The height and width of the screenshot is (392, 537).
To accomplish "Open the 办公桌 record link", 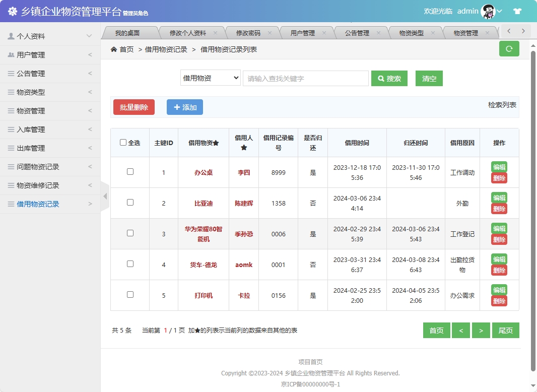I will (203, 172).
